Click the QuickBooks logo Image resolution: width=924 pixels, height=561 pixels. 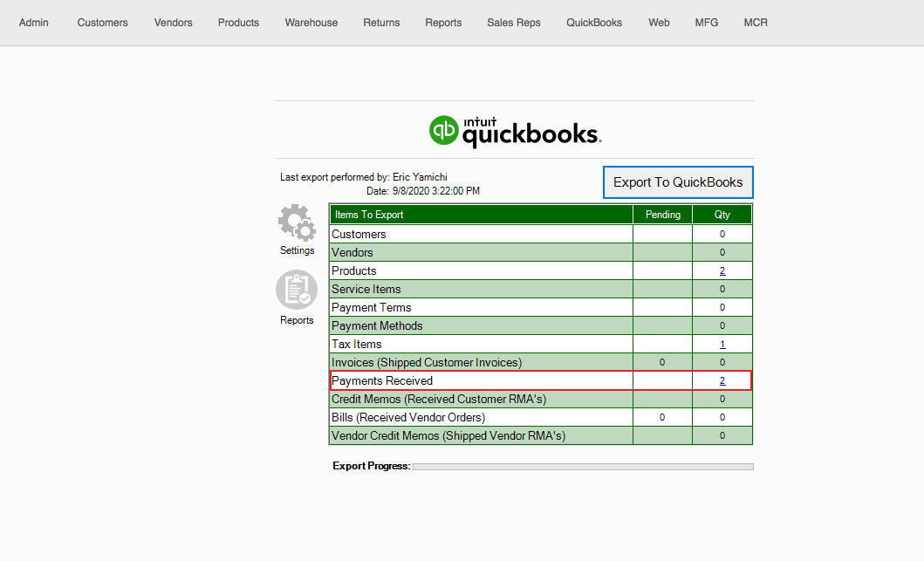(515, 130)
